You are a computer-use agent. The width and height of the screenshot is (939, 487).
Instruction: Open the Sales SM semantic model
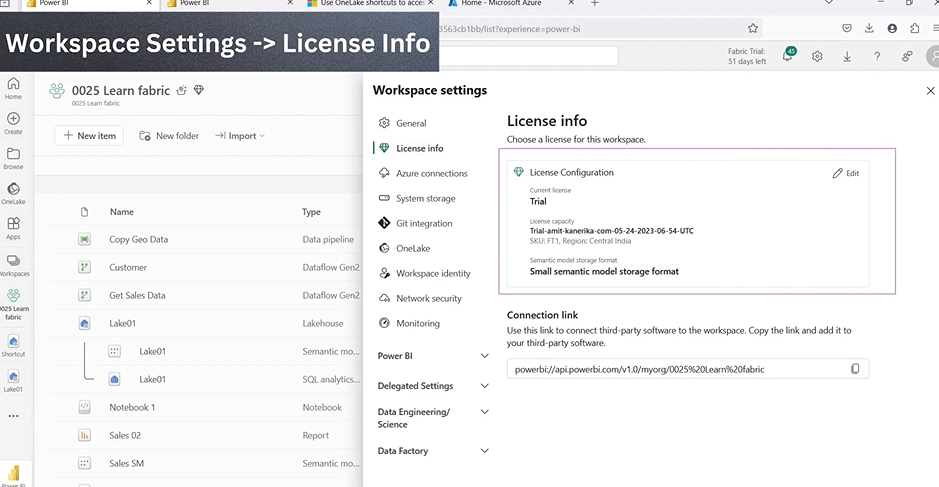tap(126, 463)
